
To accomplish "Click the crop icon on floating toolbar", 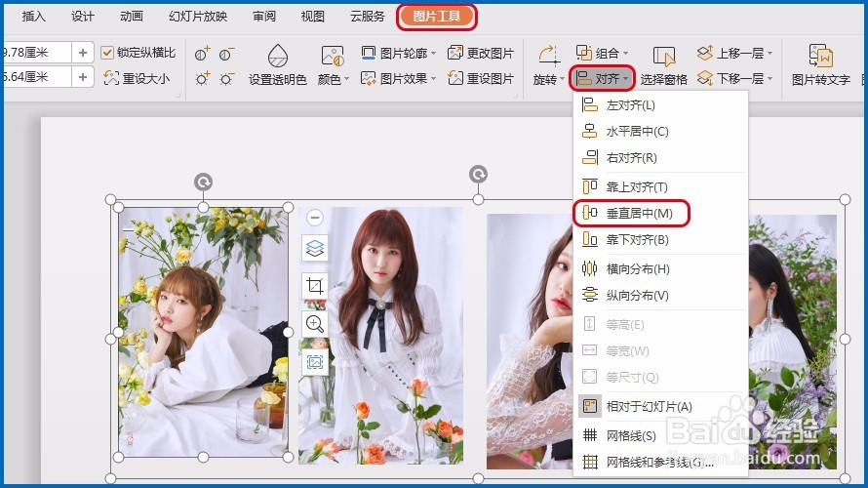I will (x=315, y=286).
